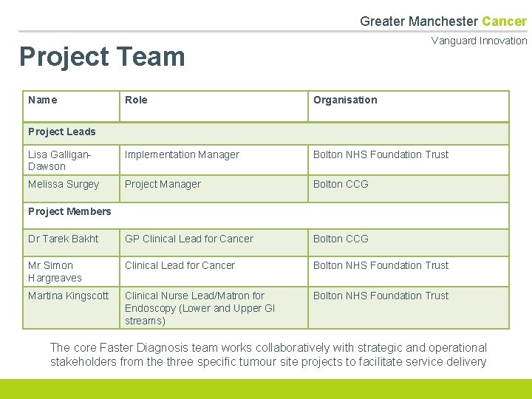Screen dimensions: 532x399
Task: Select the Name column header cell
Action: (71, 106)
